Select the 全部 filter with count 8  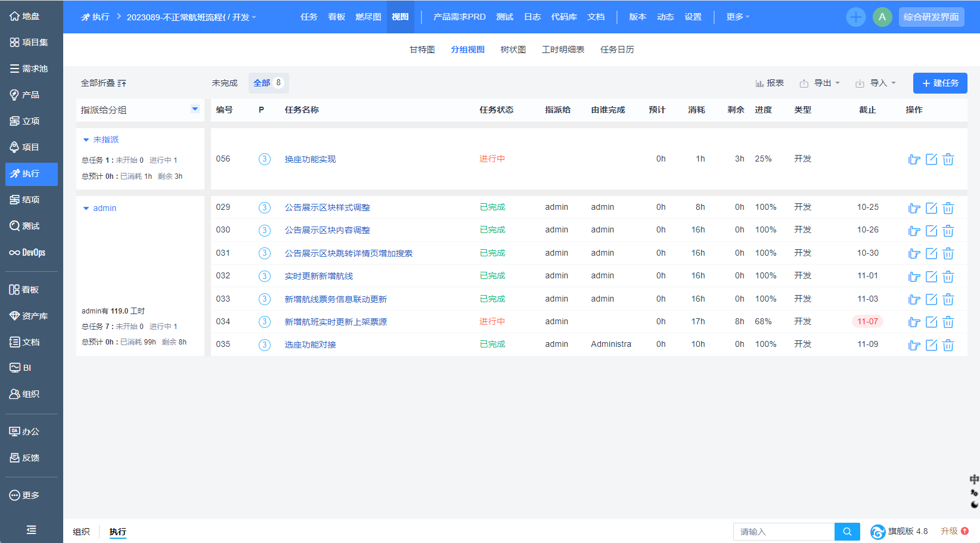point(268,83)
